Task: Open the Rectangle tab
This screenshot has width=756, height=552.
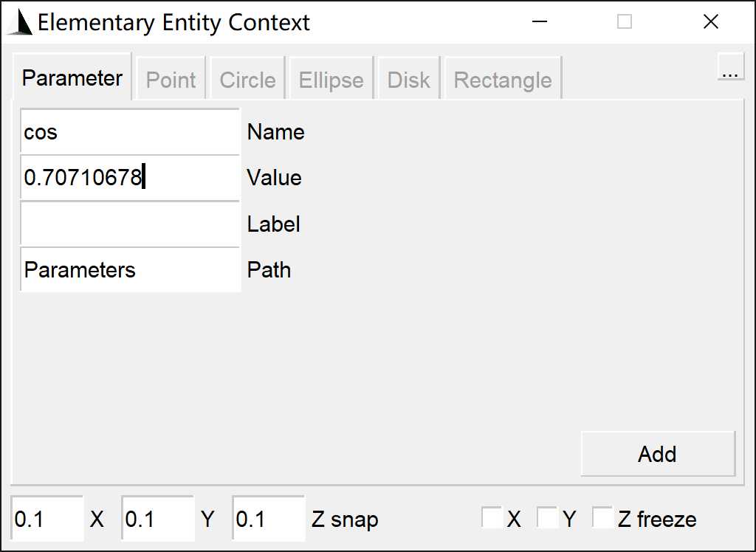Action: coord(502,80)
